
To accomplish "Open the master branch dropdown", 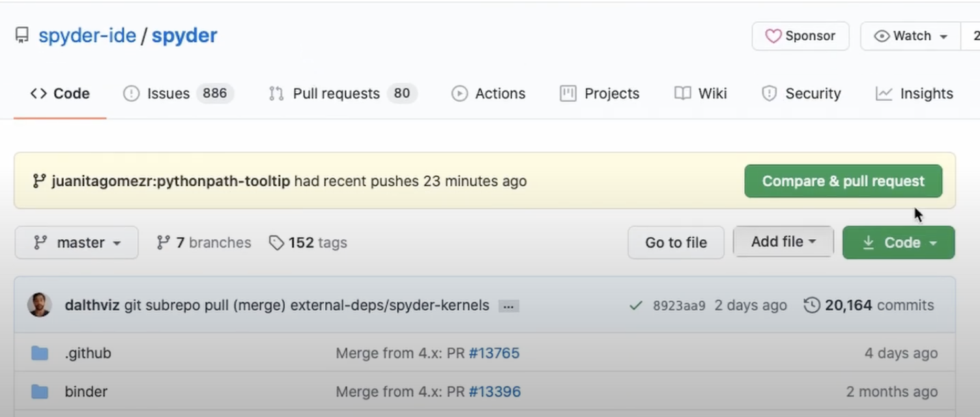I will 77,243.
